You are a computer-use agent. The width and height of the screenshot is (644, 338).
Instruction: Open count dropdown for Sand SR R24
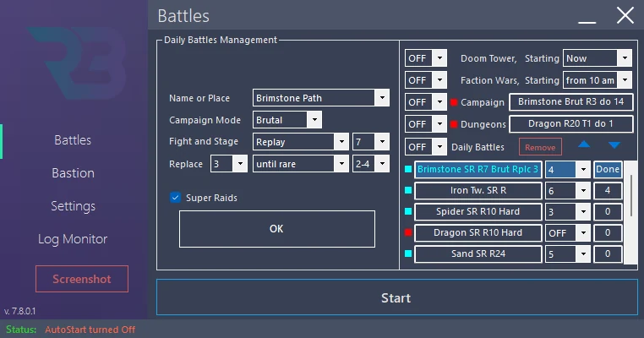coord(568,254)
